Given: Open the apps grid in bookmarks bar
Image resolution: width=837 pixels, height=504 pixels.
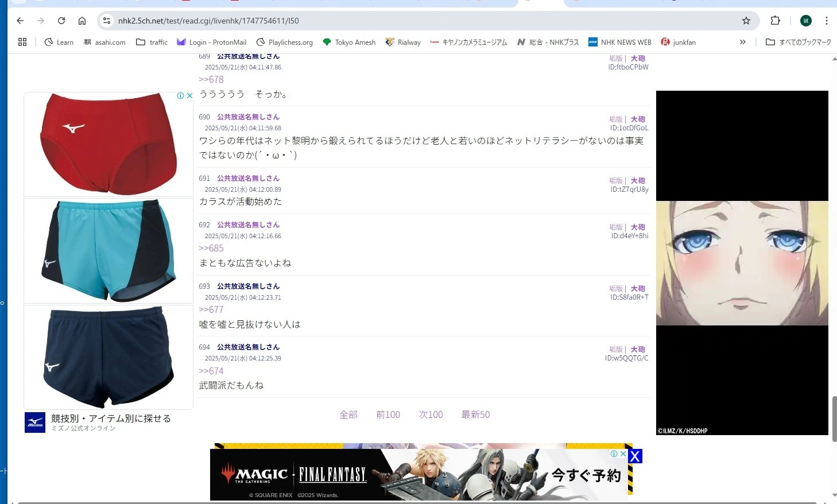Looking at the screenshot, I should click(x=22, y=42).
